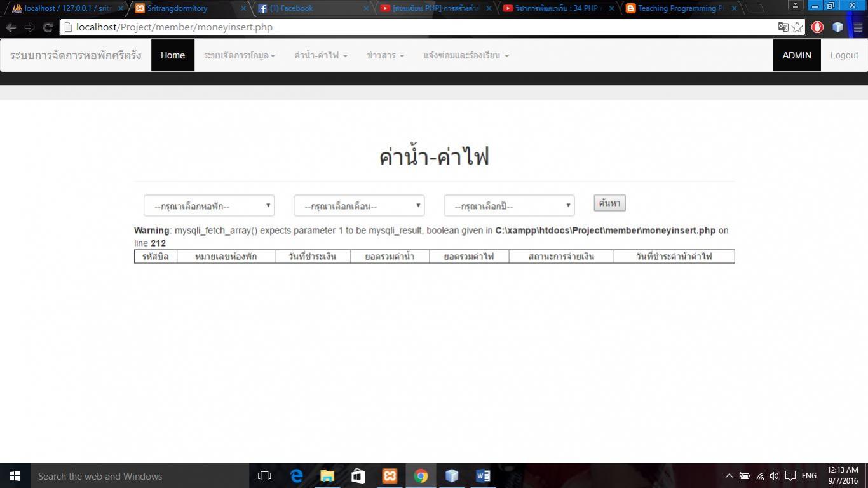This screenshot has height=488, width=868.
Task: Bookmark this page with the star icon
Action: [797, 27]
